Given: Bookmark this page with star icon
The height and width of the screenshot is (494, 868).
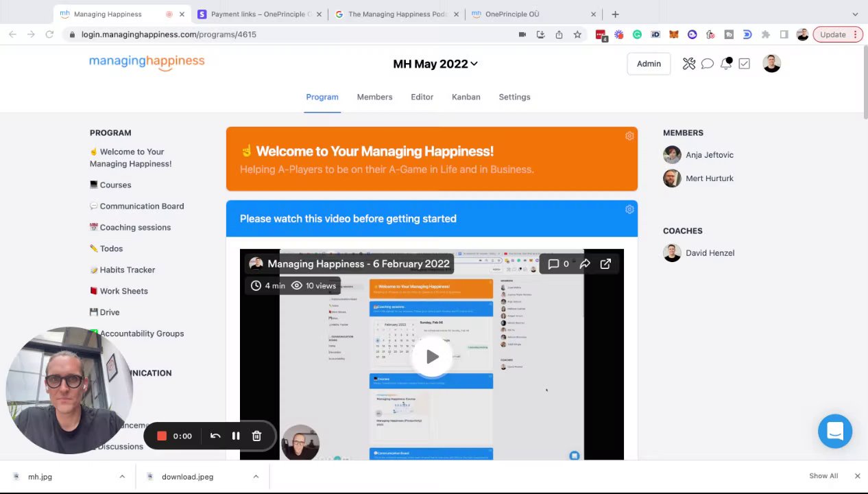Looking at the screenshot, I should point(577,34).
